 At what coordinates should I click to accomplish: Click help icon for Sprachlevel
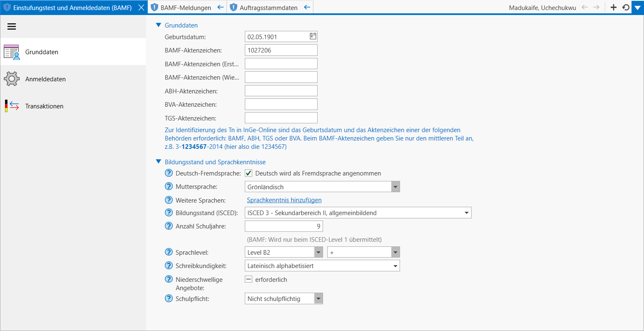click(169, 252)
